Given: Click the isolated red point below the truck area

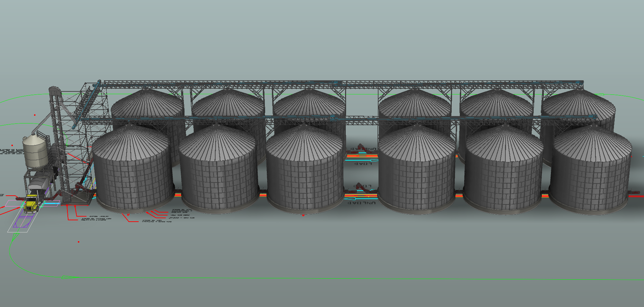Looking at the screenshot, I should (79, 242).
